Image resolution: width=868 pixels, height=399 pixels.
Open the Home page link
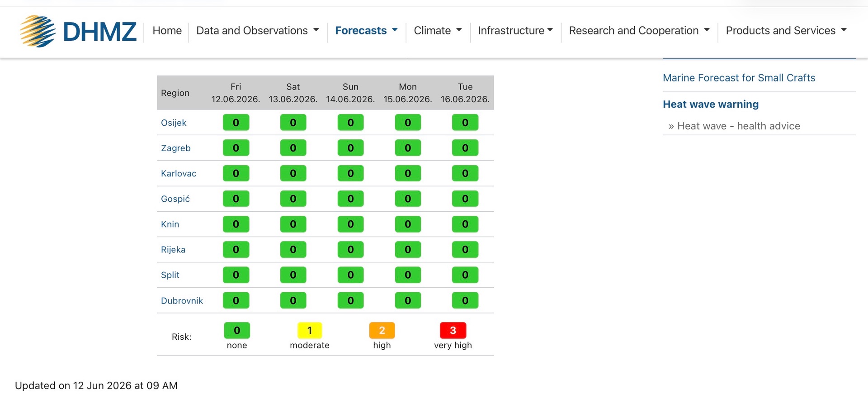[167, 30]
